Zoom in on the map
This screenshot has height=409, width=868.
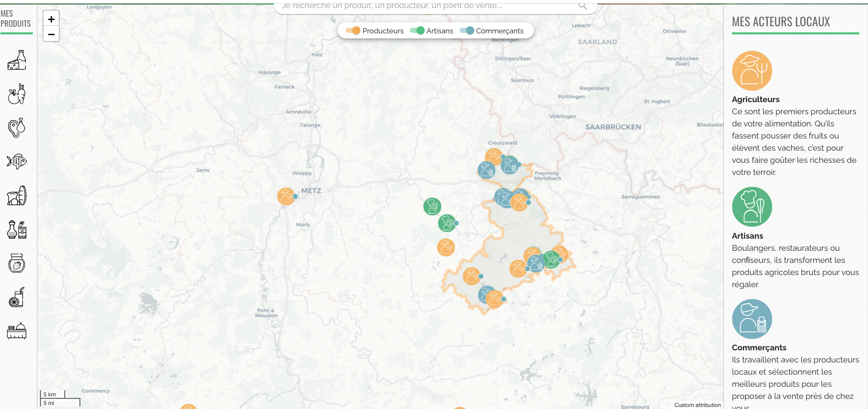click(51, 19)
